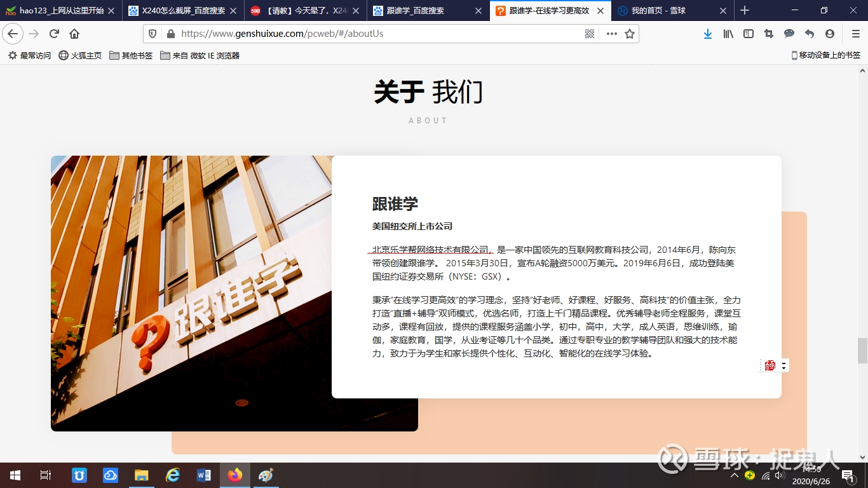Open a new browser tab
Viewport: 868px width, 488px height.
tap(745, 10)
